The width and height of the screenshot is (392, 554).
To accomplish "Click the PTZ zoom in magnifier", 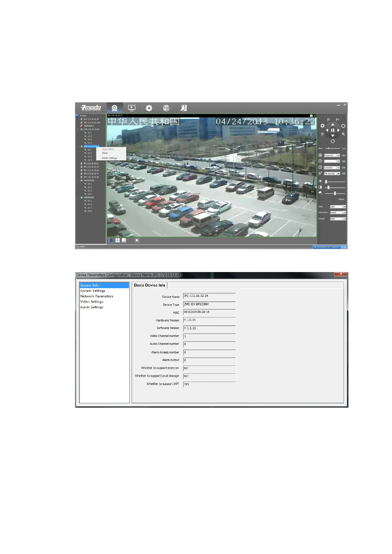I will pyautogui.click(x=343, y=134).
